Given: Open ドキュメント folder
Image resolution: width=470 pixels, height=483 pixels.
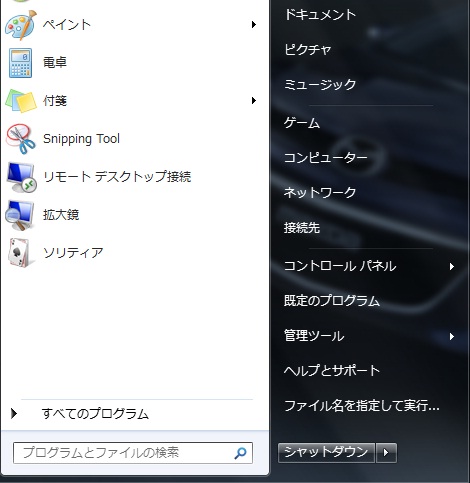Looking at the screenshot, I should tap(320, 15).
